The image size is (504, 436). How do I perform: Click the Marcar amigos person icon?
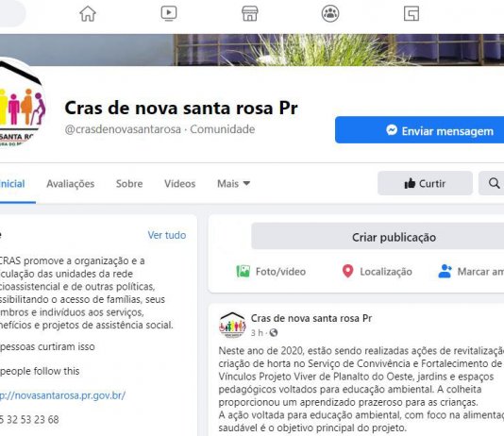445,271
